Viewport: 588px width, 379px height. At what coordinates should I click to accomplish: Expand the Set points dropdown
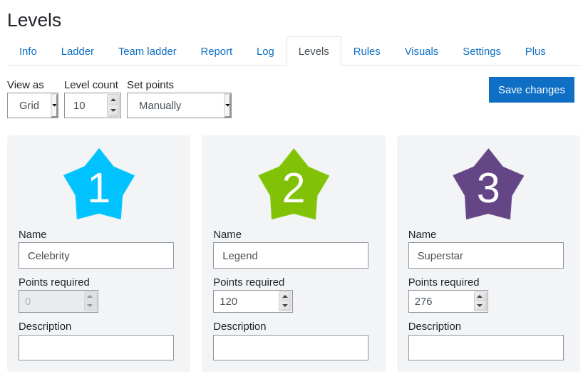pos(179,105)
